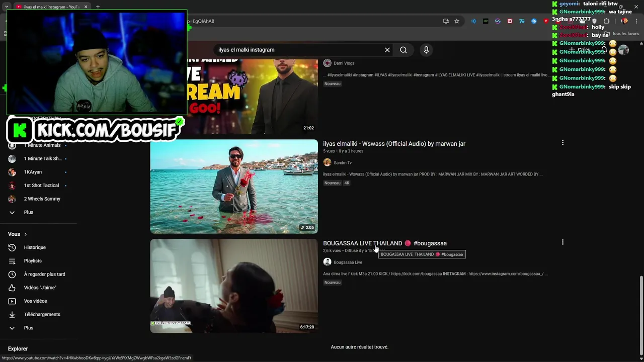
Task: Open the BOUGASSAA LIVE THAILAND video title
Action: (x=385, y=243)
